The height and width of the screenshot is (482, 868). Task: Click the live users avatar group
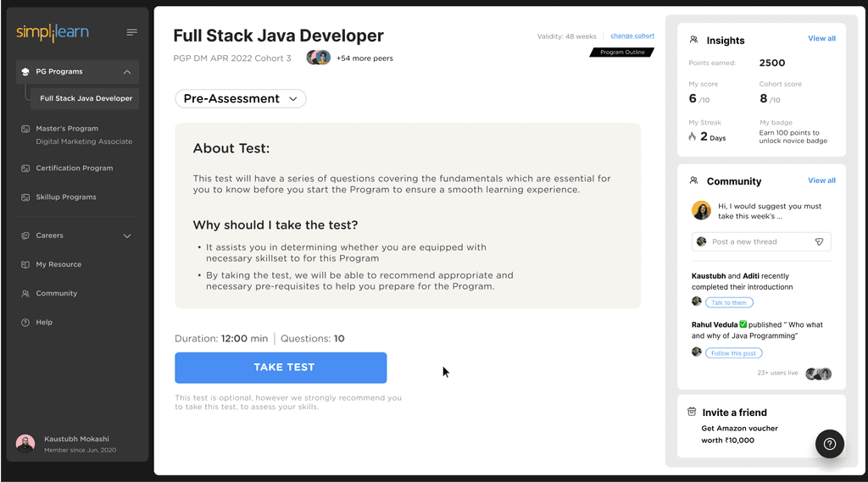(x=818, y=374)
